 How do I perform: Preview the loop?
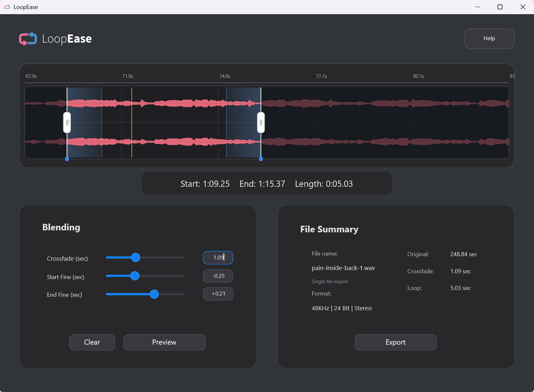[164, 342]
